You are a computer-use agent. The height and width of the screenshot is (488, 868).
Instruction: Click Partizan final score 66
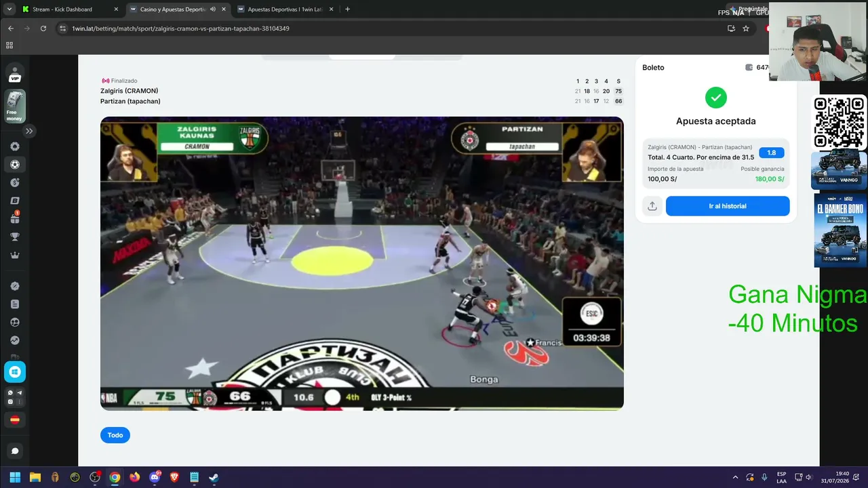tap(618, 101)
